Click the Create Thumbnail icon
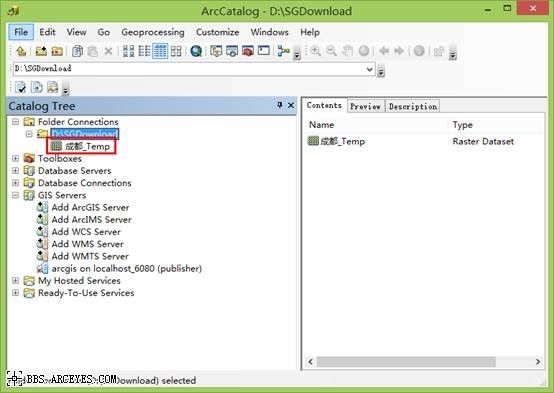 [x=439, y=51]
